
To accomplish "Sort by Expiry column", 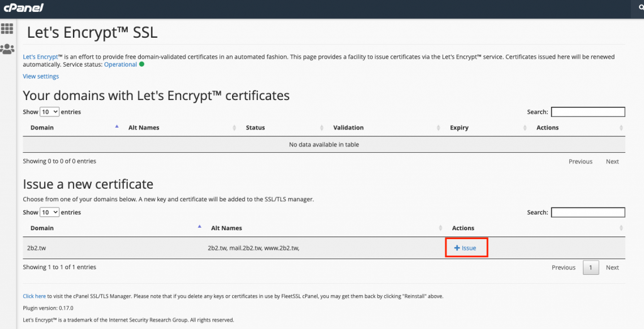I will (x=459, y=128).
